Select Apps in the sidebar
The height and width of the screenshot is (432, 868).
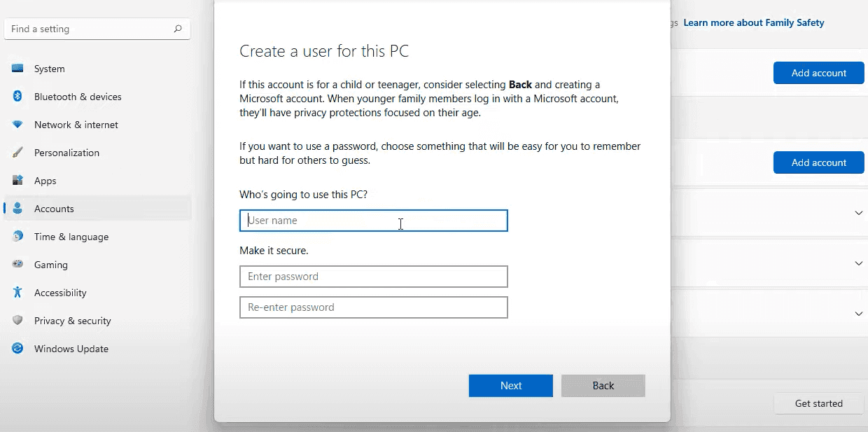(x=45, y=181)
